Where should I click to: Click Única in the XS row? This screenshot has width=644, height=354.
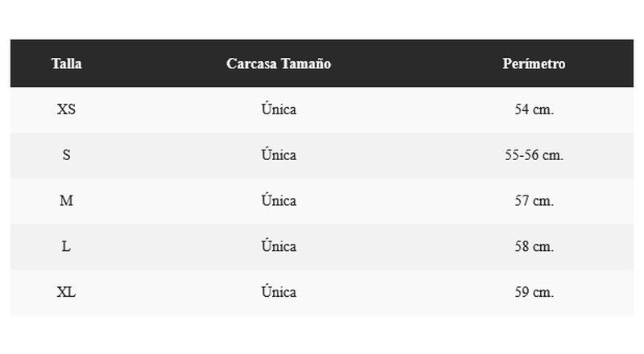pos(279,109)
